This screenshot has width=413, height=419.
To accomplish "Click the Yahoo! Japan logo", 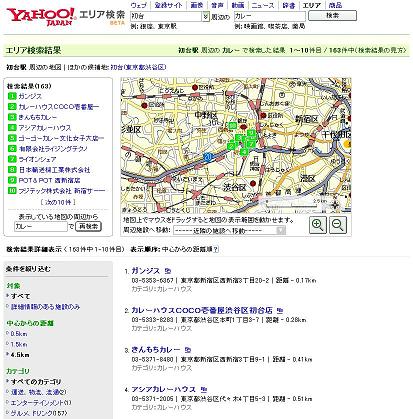I will click(x=41, y=17).
